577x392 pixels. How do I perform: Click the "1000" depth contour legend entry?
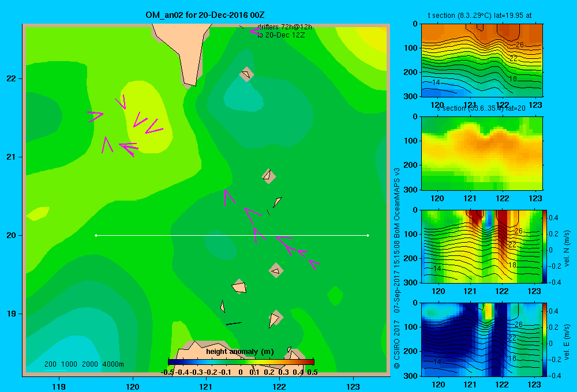tap(69, 364)
